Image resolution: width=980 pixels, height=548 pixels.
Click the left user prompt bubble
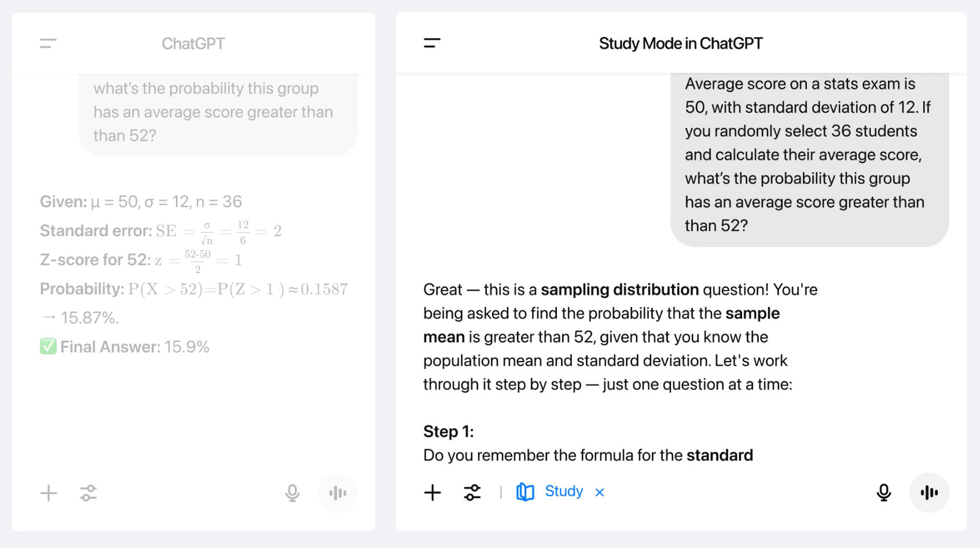[x=218, y=115]
